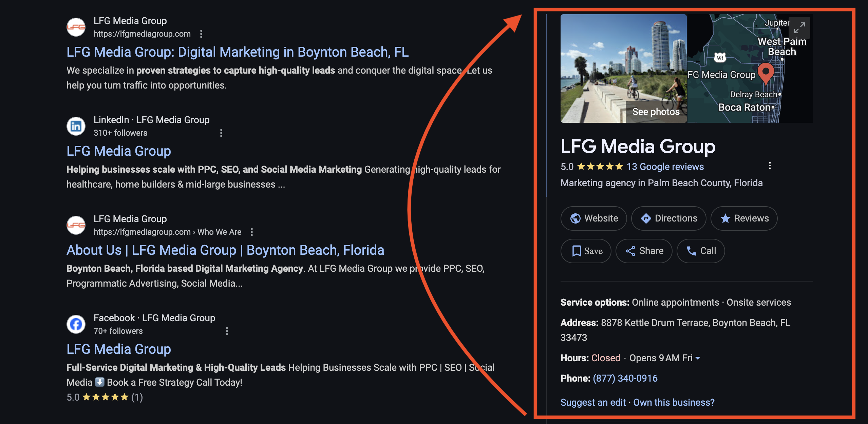Open more options for lfgmediagroup.com first result

(x=201, y=34)
